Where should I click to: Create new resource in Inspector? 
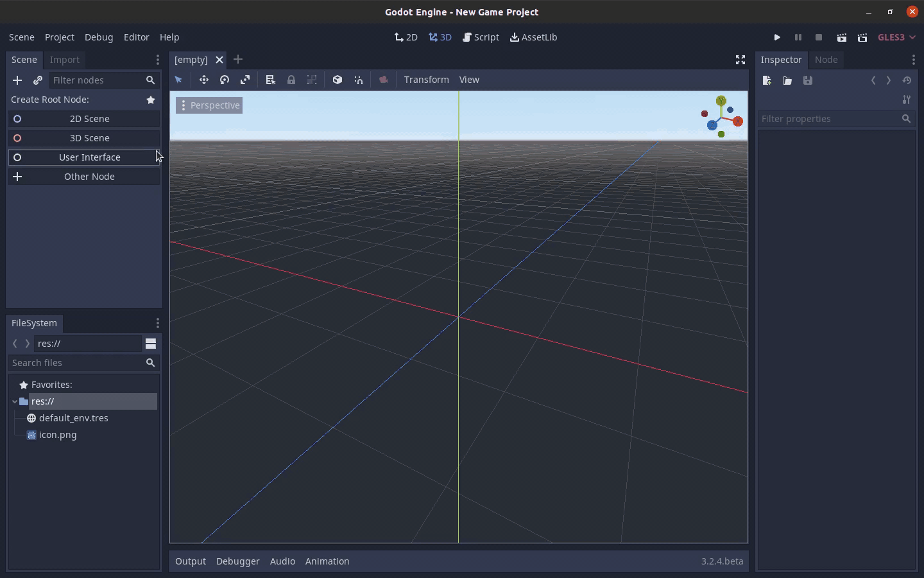(x=767, y=80)
